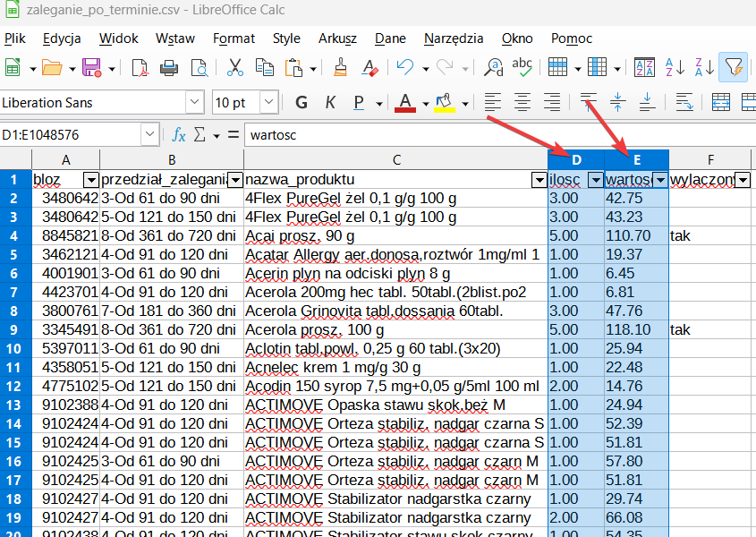Select column F header
This screenshot has width=756, height=537.
pos(709,159)
